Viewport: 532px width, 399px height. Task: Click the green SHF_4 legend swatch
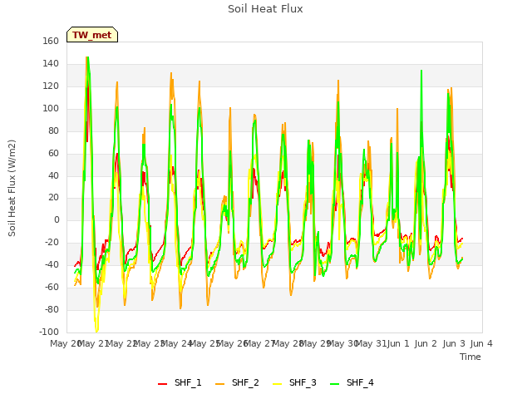[334, 384]
